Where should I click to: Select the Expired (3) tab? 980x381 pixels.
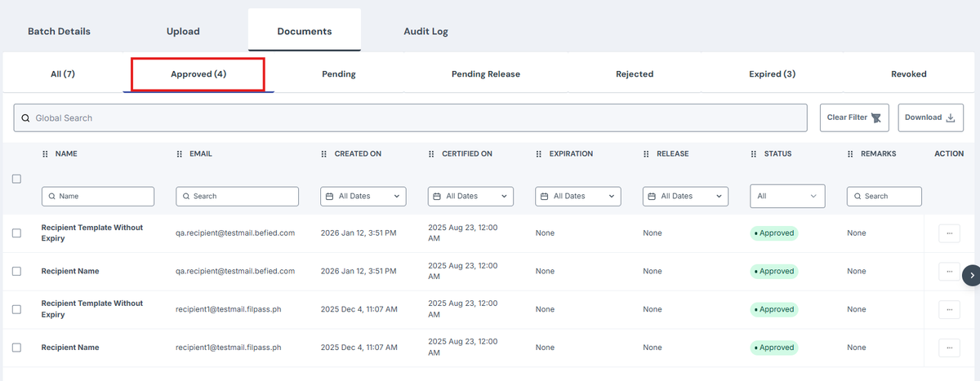click(772, 73)
